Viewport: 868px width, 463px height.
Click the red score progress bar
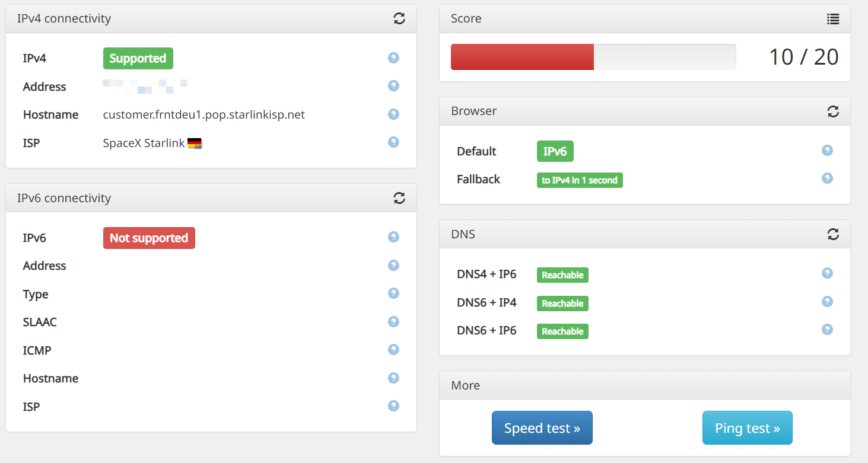point(522,57)
